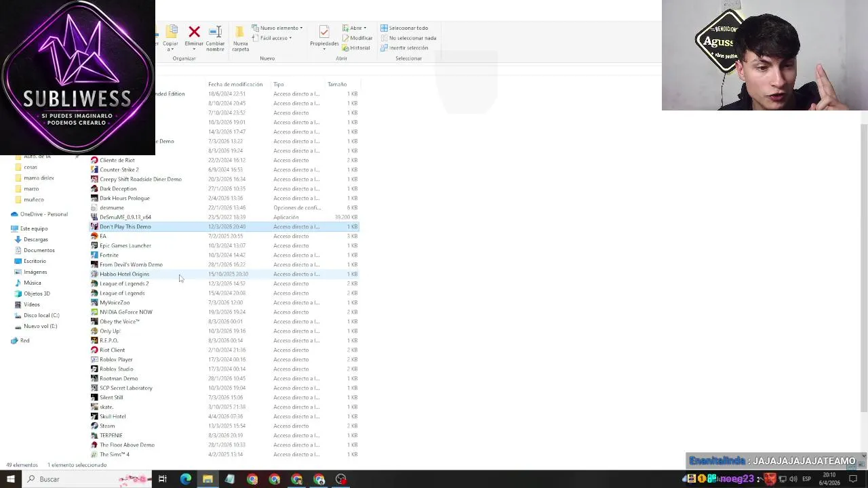
Task: Open Task View from taskbar
Action: (163, 479)
